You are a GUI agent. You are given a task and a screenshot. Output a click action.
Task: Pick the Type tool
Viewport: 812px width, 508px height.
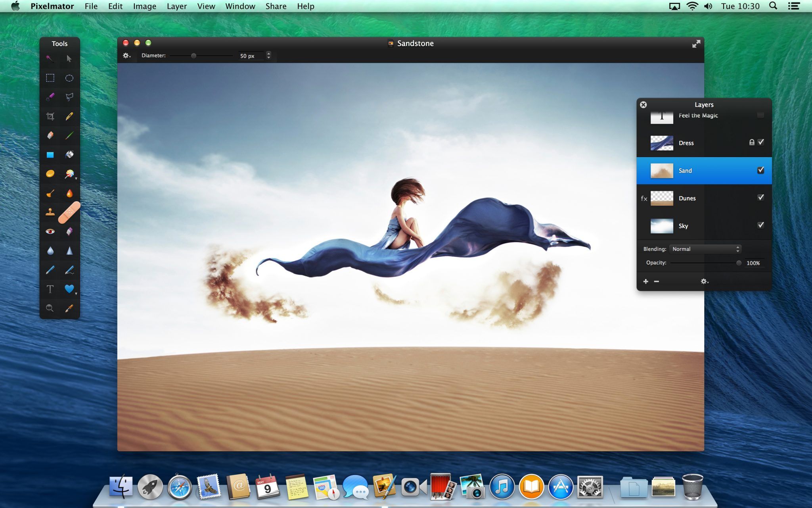(50, 290)
